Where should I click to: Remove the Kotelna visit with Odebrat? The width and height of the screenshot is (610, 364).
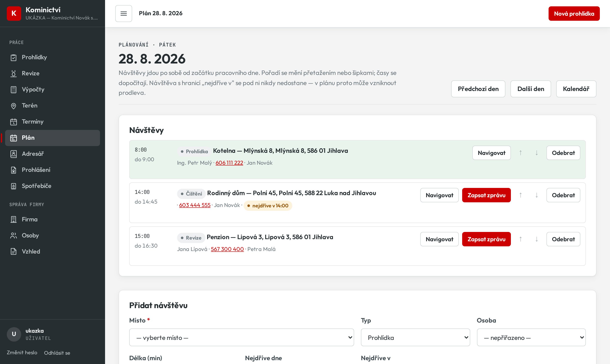point(563,153)
